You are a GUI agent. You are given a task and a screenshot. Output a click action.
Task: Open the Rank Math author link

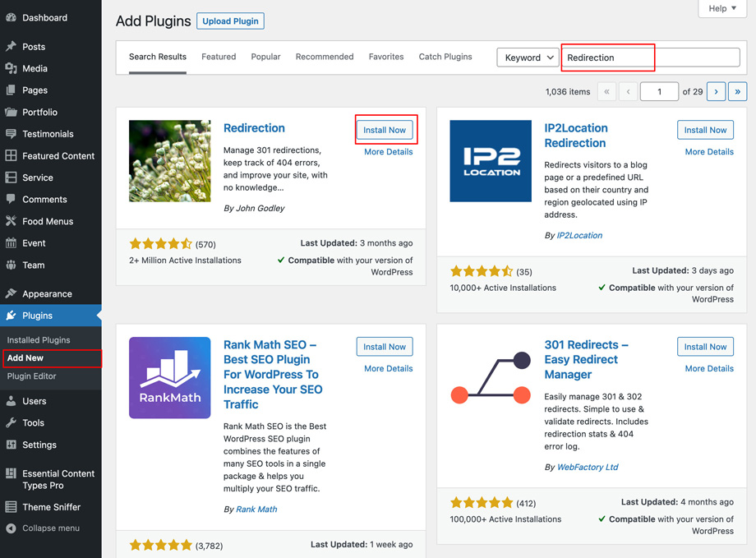(256, 510)
